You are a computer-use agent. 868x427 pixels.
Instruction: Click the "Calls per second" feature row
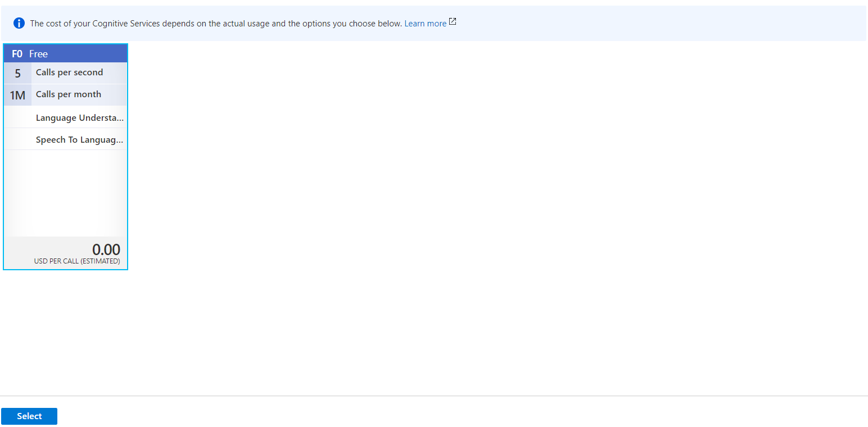point(69,72)
